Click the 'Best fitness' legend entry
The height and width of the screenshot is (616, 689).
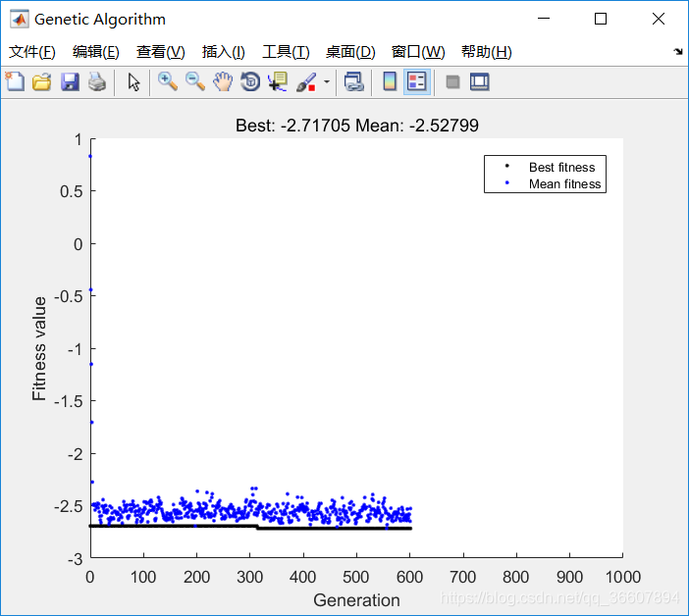click(x=561, y=168)
